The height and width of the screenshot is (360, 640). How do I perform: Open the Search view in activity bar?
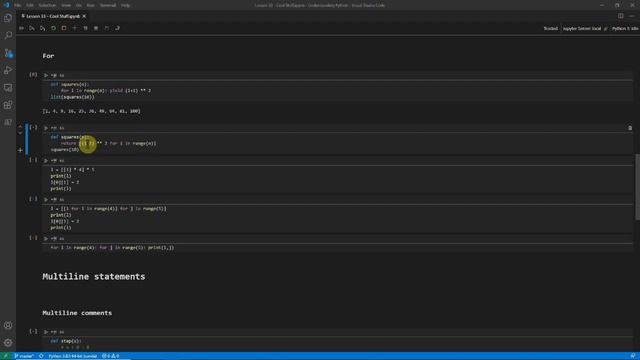coord(8,35)
